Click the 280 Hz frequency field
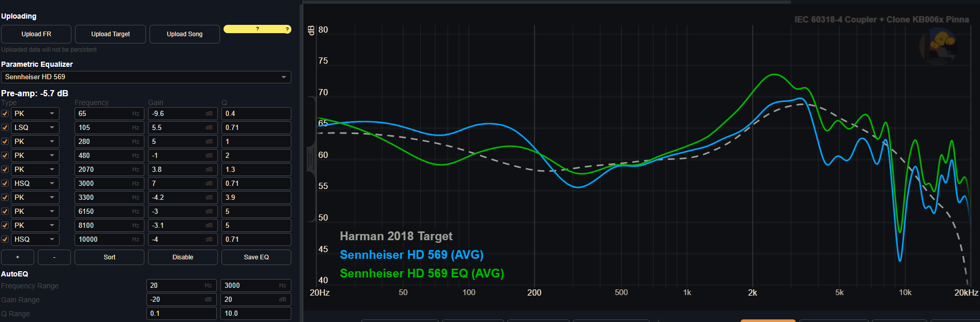This screenshot has height=322, width=980. coord(109,141)
